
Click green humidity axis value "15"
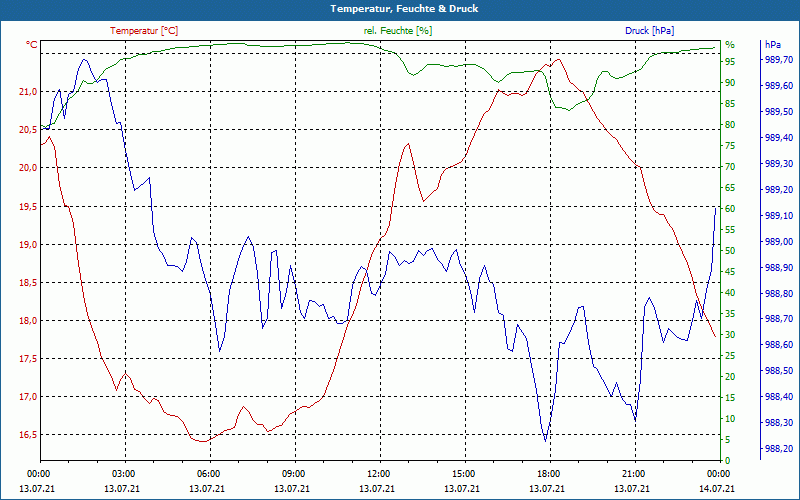pyautogui.click(x=730, y=397)
